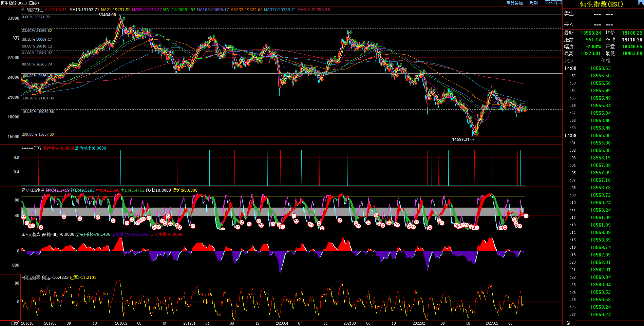This screenshot has width=644, height=326.
Task: Open the 周期 period selector
Action: [534, 3]
